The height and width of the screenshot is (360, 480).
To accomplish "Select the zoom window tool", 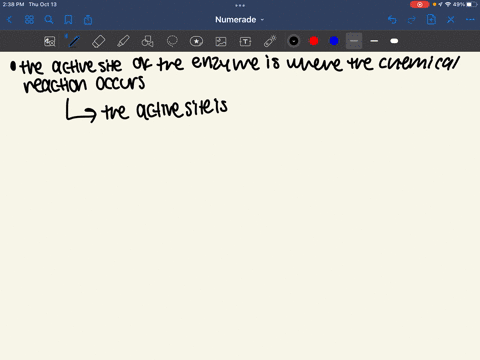I will pyautogui.click(x=50, y=41).
